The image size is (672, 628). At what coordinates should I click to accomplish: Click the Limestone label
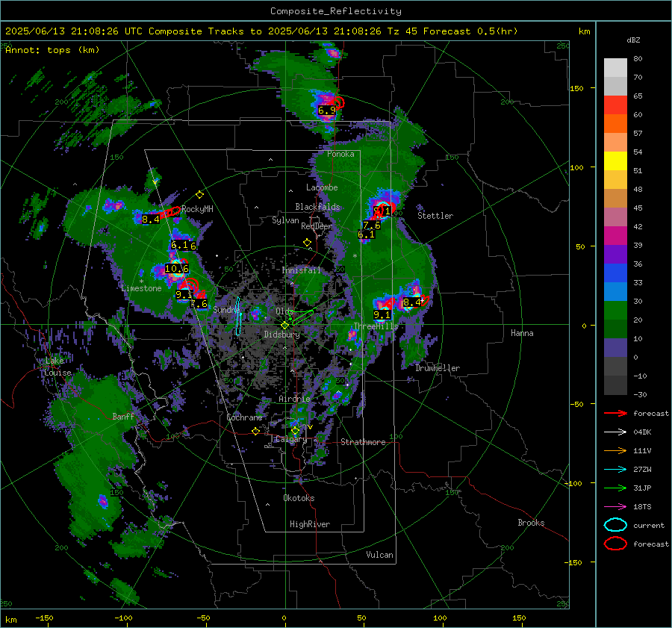pyautogui.click(x=141, y=288)
